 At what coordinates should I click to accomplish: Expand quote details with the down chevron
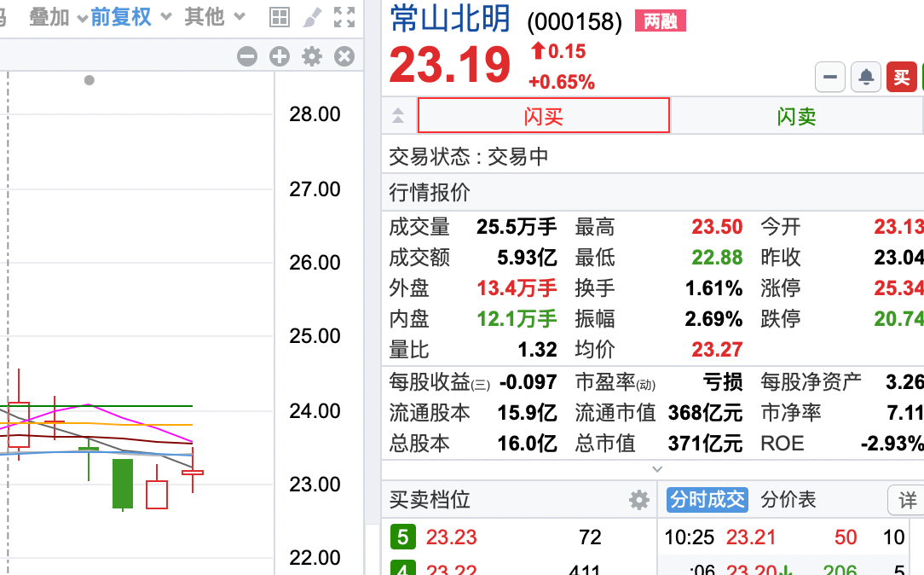click(658, 469)
